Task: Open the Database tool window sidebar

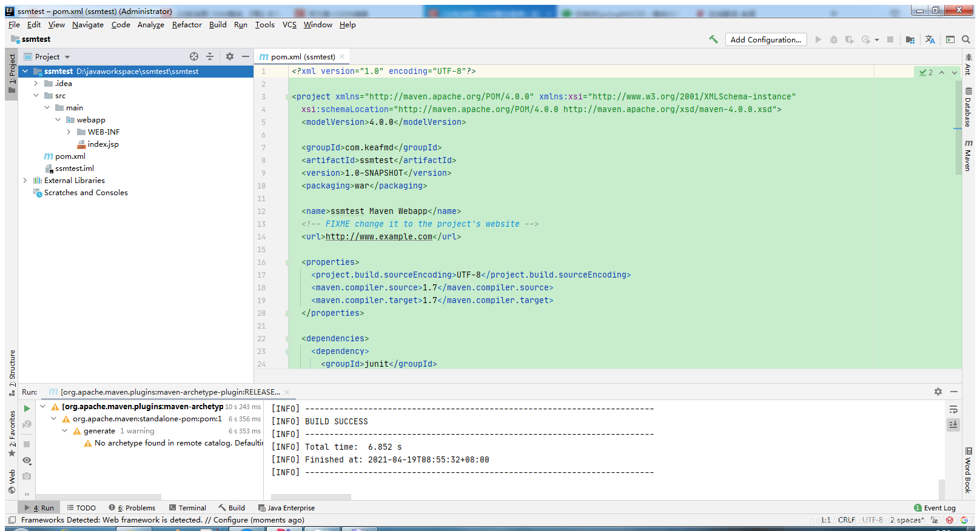Action: click(x=968, y=107)
